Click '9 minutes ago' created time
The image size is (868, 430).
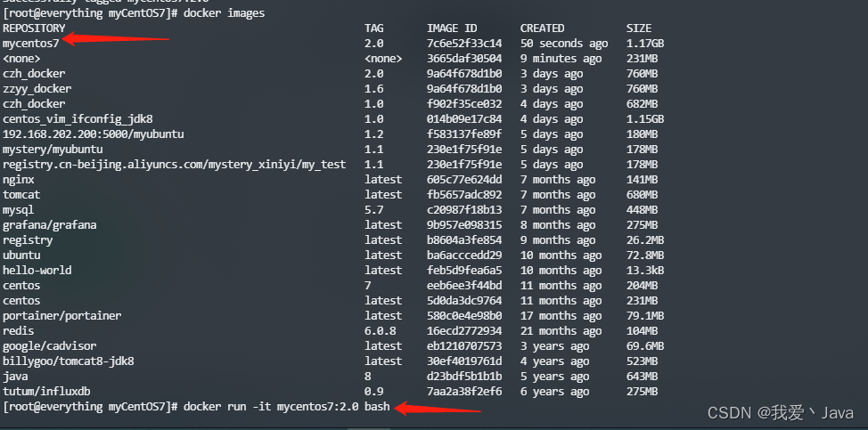pyautogui.click(x=561, y=59)
